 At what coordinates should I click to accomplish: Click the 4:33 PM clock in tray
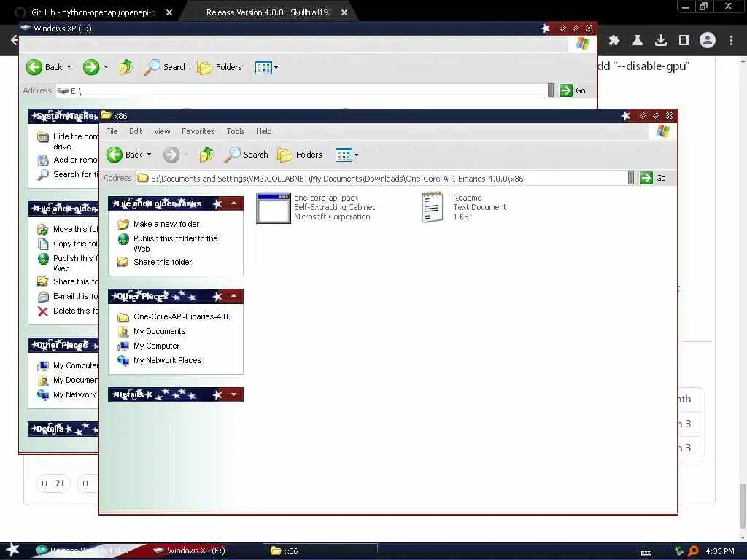click(x=719, y=551)
